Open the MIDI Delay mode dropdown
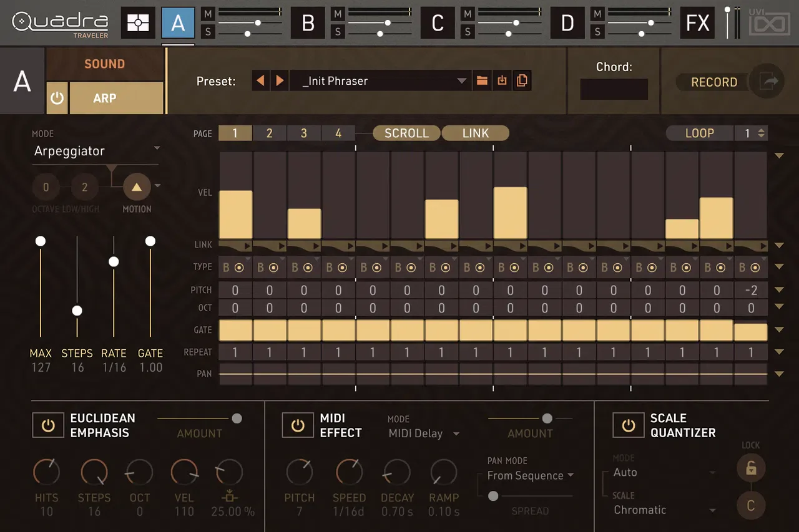 pos(424,433)
